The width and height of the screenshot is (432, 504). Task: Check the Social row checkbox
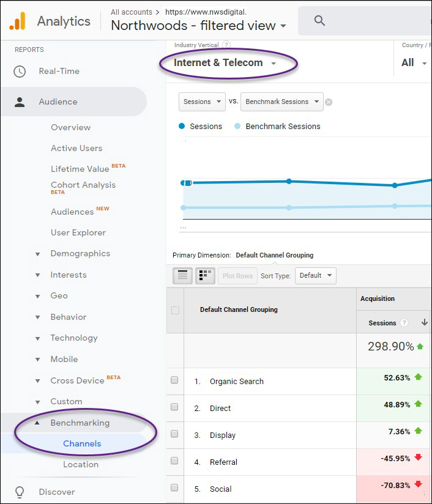[174, 487]
